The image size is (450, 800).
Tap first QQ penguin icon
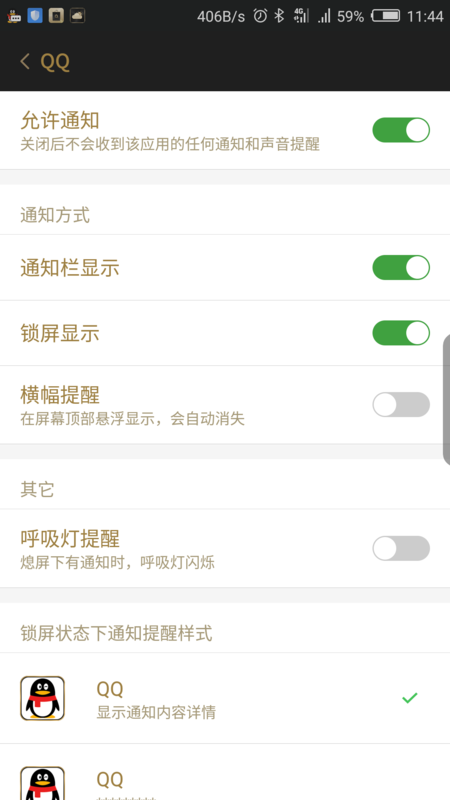coord(42,698)
